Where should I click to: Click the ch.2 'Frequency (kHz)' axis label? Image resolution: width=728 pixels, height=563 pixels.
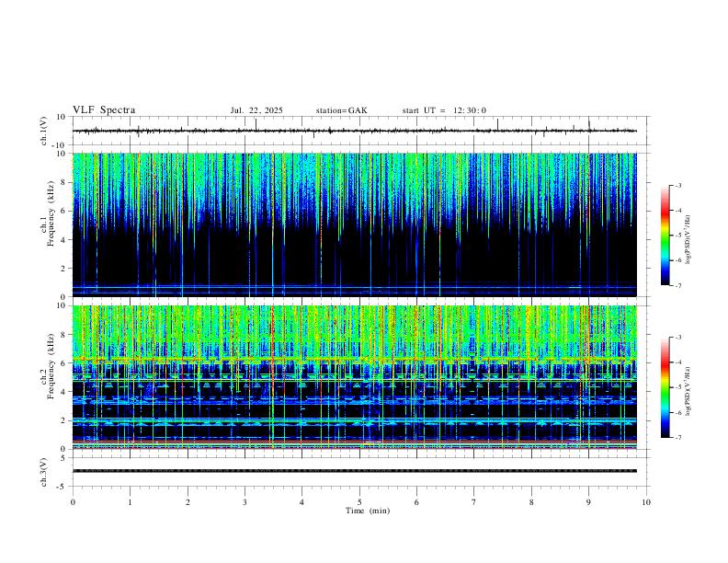point(51,365)
